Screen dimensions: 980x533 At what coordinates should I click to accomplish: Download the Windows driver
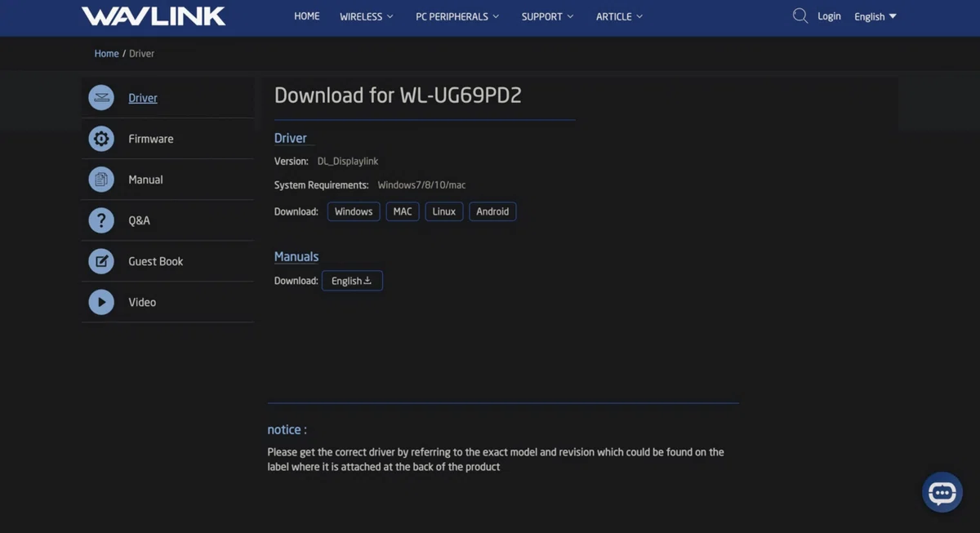tap(354, 211)
